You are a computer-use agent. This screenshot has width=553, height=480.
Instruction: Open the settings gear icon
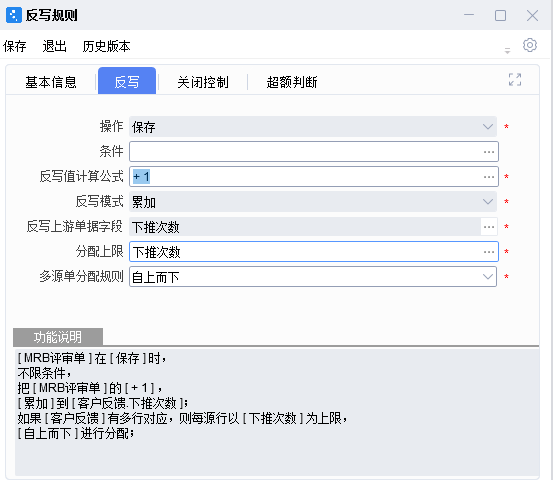click(529, 45)
